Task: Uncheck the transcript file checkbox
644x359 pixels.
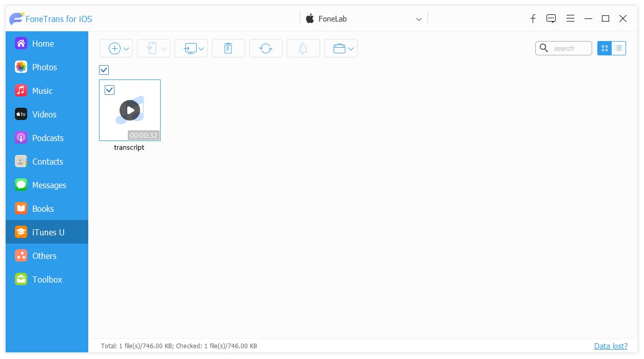Action: click(109, 90)
